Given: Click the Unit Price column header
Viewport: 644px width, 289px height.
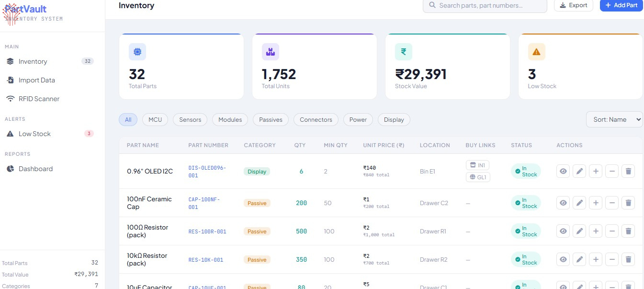Looking at the screenshot, I should [x=384, y=145].
